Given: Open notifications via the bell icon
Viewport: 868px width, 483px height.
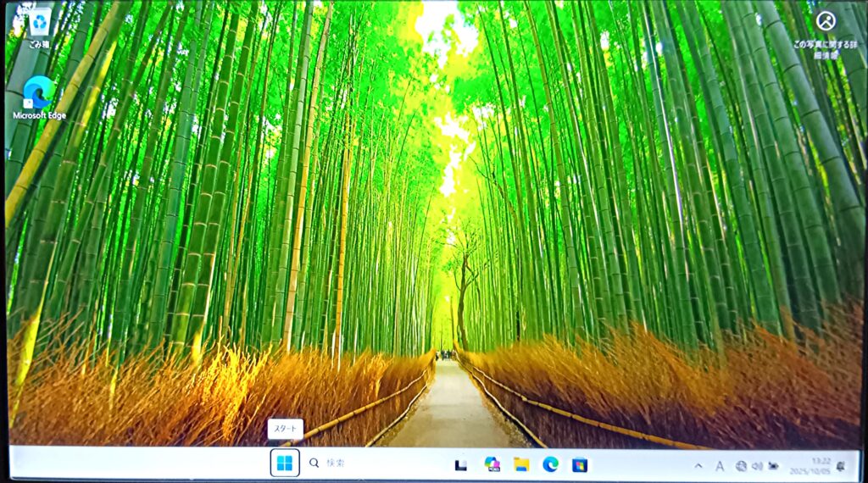Looking at the screenshot, I should 841,465.
